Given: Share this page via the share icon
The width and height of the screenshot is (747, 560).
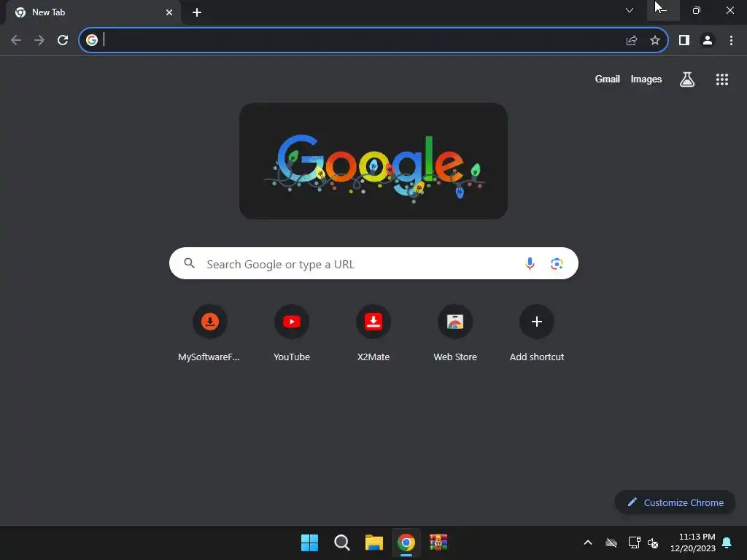Looking at the screenshot, I should tap(632, 41).
